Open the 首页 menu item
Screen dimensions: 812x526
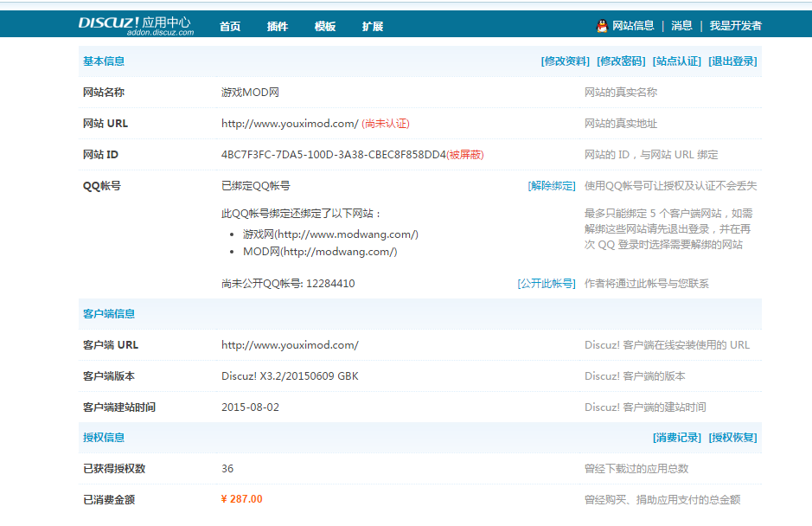pyautogui.click(x=230, y=27)
